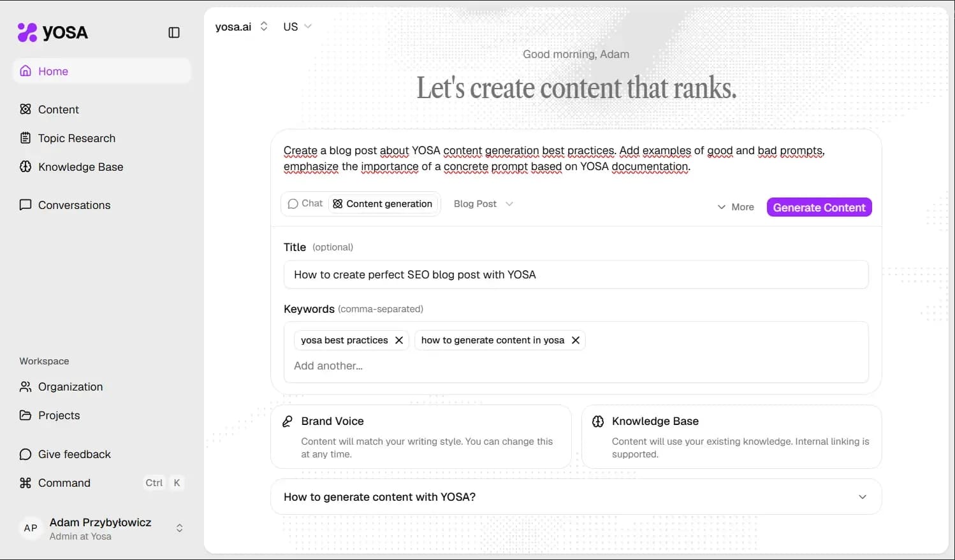
Task: Click into the prompt text area
Action: (576, 159)
